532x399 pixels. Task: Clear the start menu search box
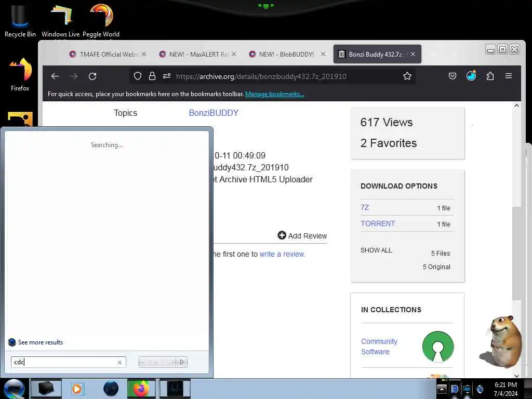119,362
